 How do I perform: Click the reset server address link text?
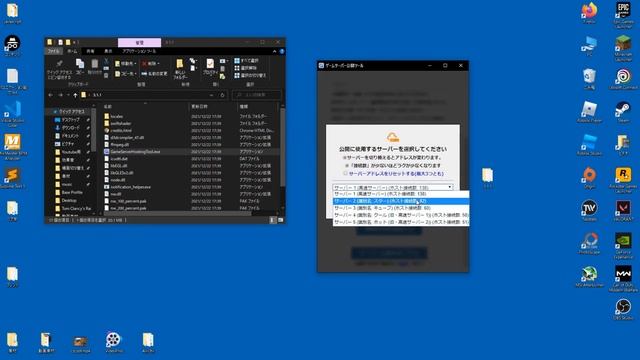[x=396, y=173]
